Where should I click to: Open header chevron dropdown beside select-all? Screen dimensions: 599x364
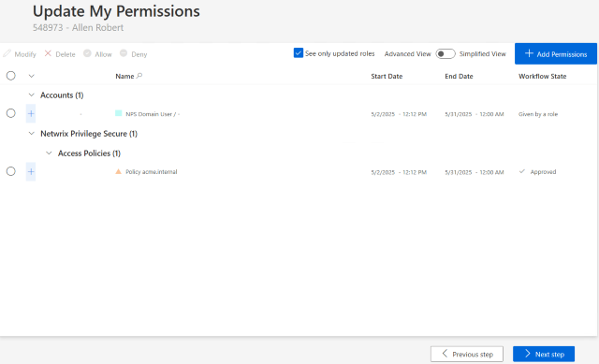[31, 76]
